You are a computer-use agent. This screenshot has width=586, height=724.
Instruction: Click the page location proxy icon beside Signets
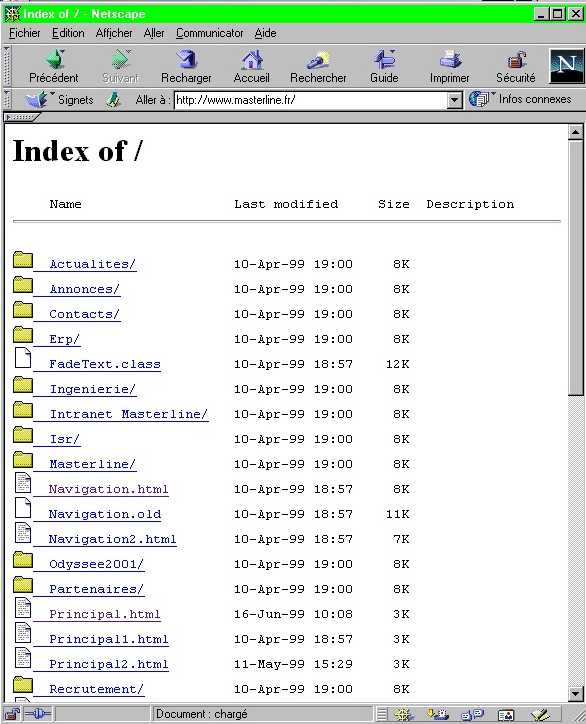click(x=113, y=100)
